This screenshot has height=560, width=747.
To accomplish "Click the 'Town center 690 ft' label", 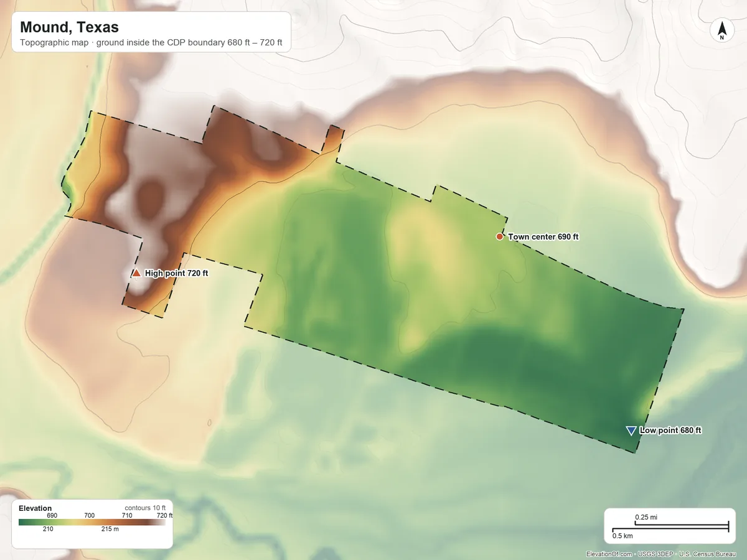I will pos(543,237).
